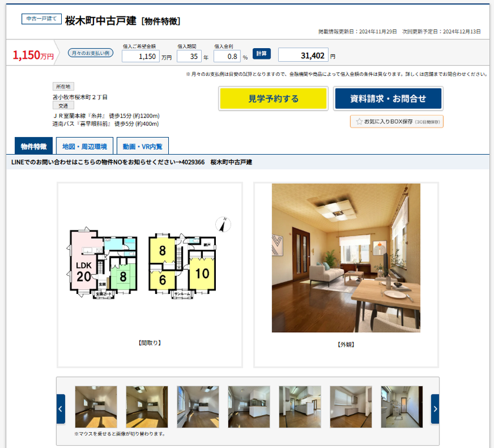Viewport: 494px width, 448px height.
Task: Open the large living room interior photo
Action: tap(346, 258)
